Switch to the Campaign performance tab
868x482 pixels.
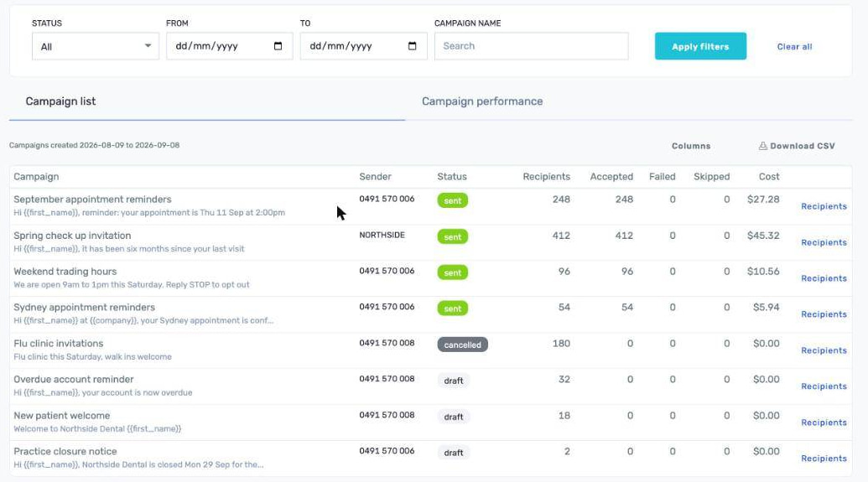click(482, 101)
